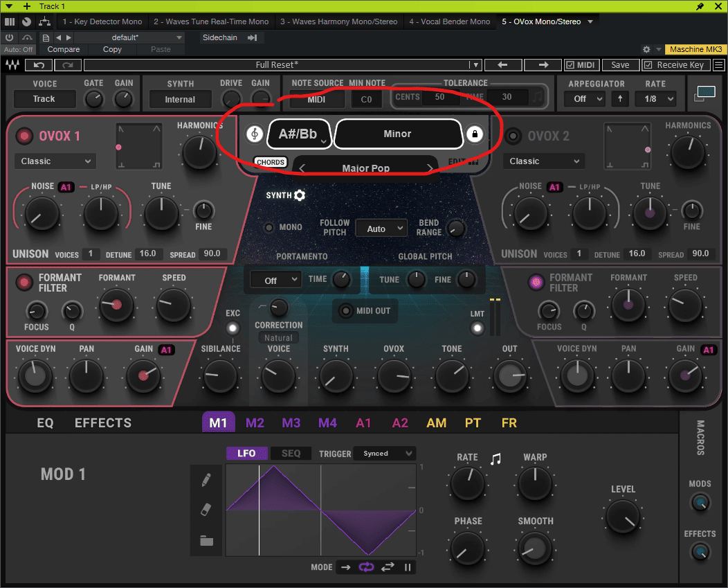Click the treble clef key icon
Image resolution: width=728 pixels, height=588 pixels.
click(255, 134)
